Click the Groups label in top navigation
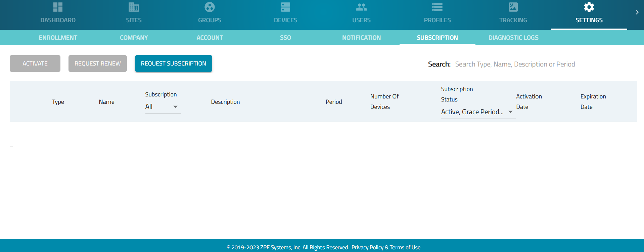Image resolution: width=644 pixels, height=252 pixels. [210, 20]
